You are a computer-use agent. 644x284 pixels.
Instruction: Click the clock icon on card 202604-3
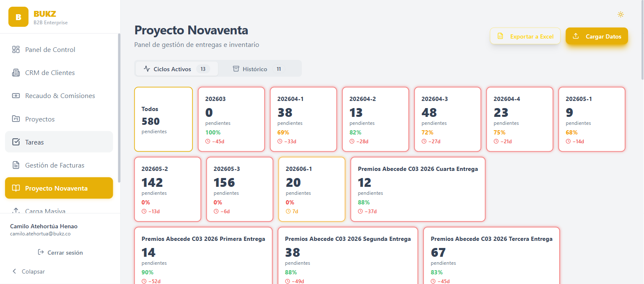pyautogui.click(x=424, y=142)
